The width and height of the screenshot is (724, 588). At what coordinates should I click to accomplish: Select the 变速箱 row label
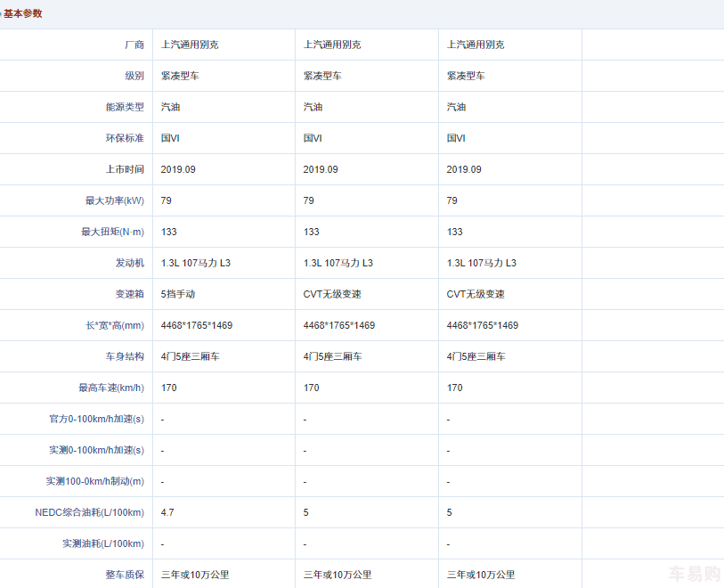click(130, 294)
